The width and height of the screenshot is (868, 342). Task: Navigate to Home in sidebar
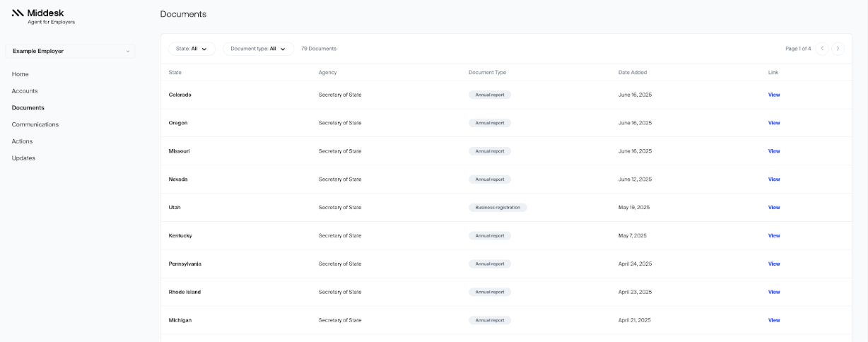tap(20, 74)
